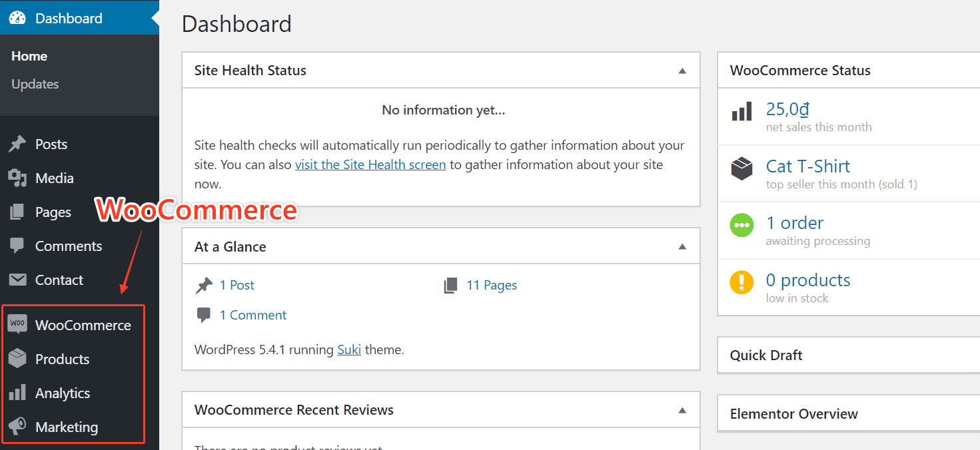The height and width of the screenshot is (450, 980).
Task: View the 0 products low in stock link
Action: [x=808, y=280]
